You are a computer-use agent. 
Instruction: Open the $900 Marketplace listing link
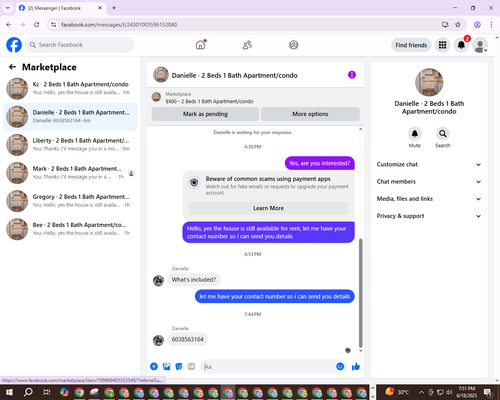click(209, 101)
